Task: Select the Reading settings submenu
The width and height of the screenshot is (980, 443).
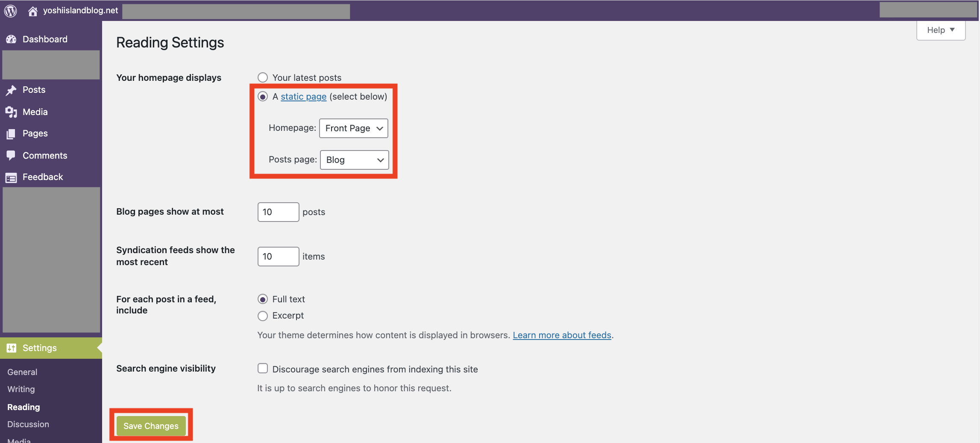Action: pos(23,407)
